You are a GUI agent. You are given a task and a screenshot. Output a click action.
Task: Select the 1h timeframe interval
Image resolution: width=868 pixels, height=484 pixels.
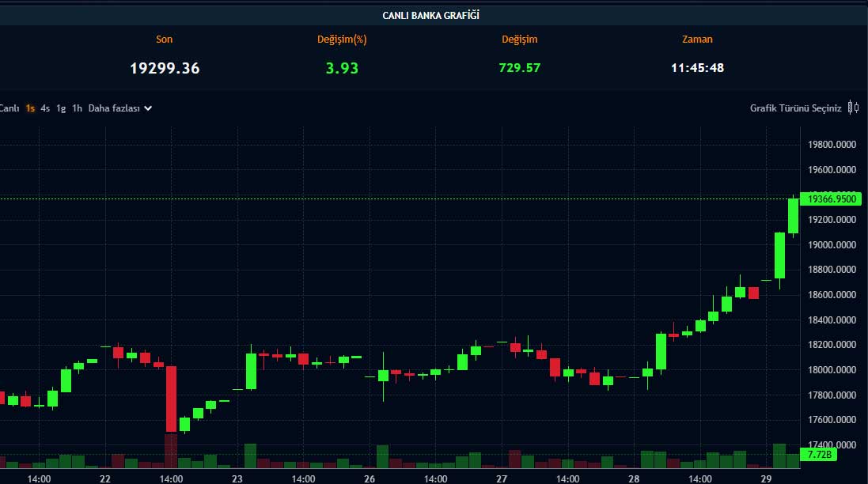click(77, 108)
